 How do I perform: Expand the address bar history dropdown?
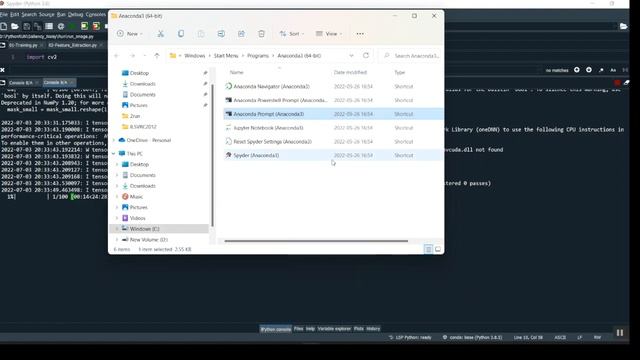tap(351, 56)
